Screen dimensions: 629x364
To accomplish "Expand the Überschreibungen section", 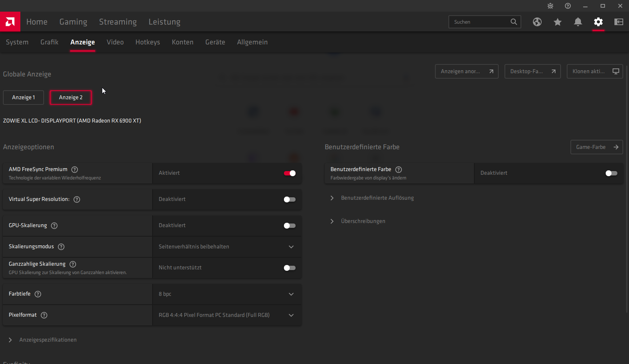I will [358, 221].
